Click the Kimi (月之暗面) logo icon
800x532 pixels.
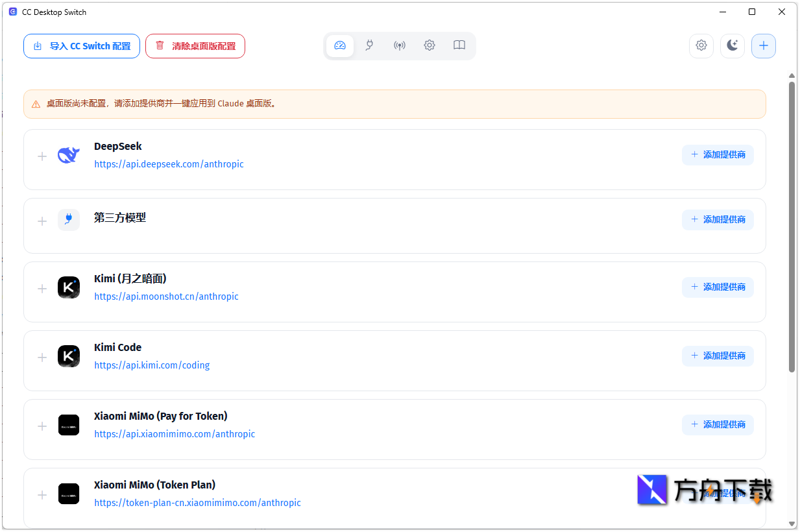coord(69,287)
